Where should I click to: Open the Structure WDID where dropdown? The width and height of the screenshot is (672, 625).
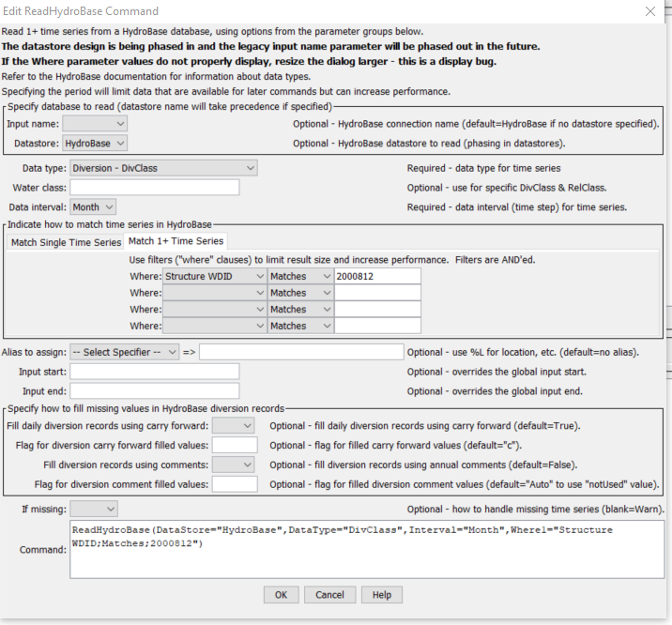(214, 276)
